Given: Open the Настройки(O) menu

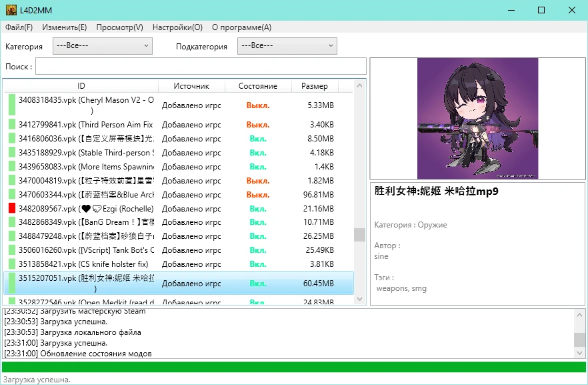Looking at the screenshot, I should (177, 27).
